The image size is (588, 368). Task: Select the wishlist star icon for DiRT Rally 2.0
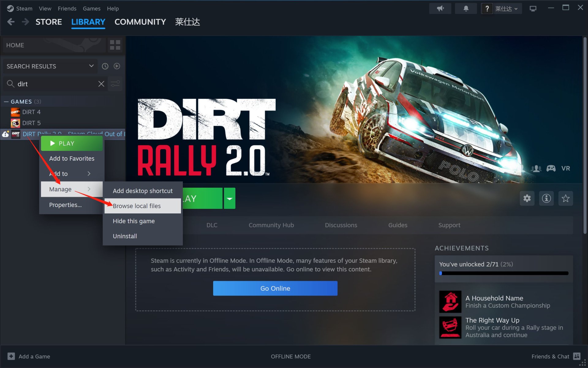(x=565, y=198)
